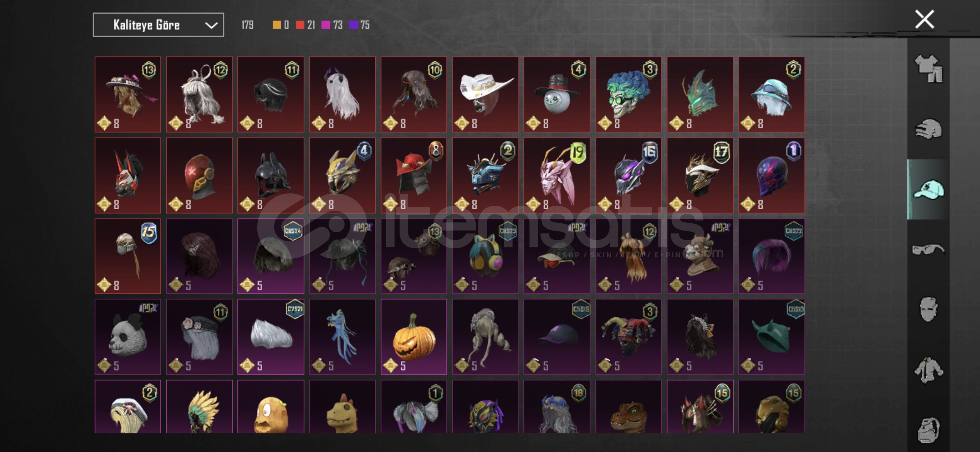Screen dimensions: 980x452
Task: Open the jacket clothing category icon
Action: (928, 370)
